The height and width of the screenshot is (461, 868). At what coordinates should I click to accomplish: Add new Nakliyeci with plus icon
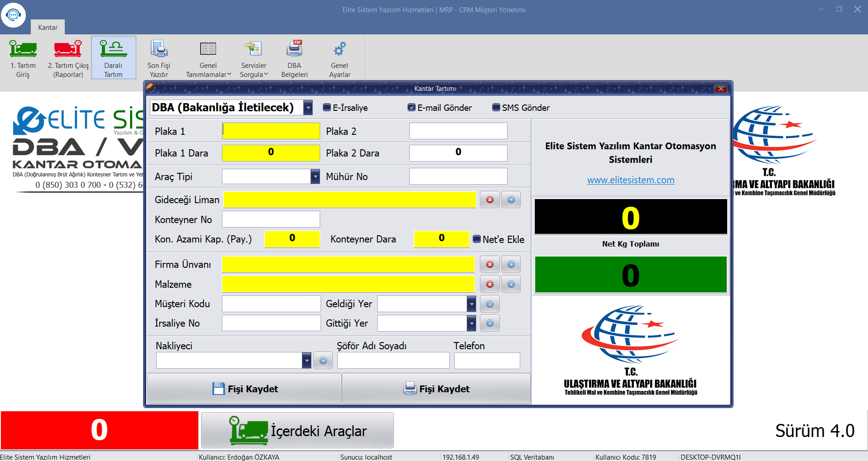(x=323, y=361)
